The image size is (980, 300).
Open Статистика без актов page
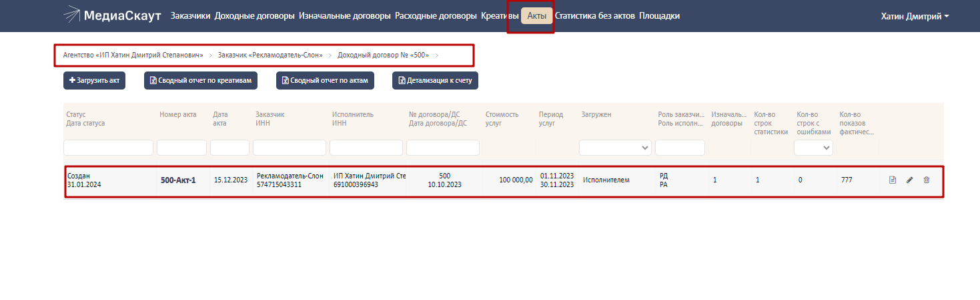click(595, 15)
